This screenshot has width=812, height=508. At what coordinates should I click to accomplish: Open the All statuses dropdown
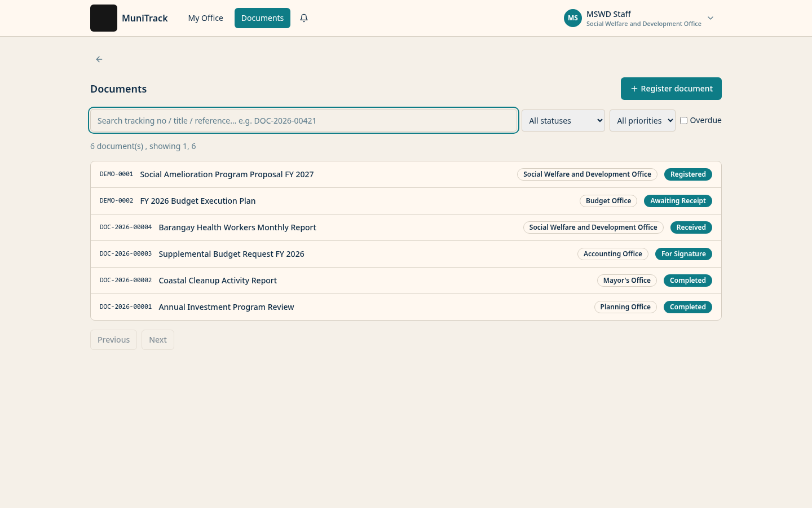pos(563,121)
